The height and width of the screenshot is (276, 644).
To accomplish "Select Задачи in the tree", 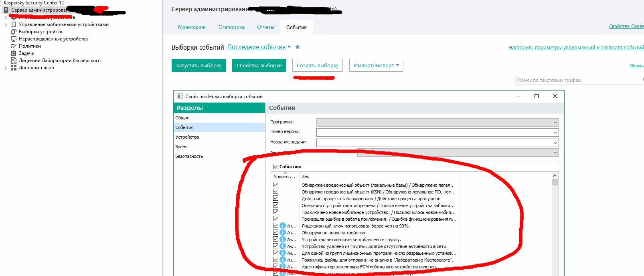I will pos(26,53).
